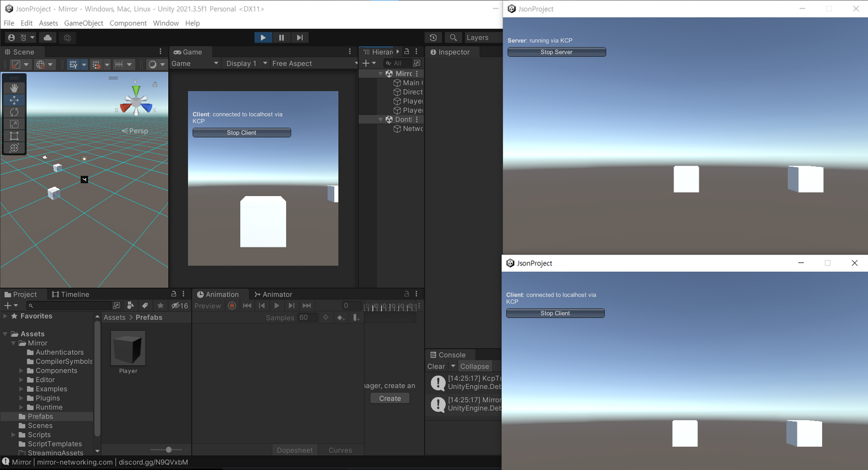
Task: Select the Player prefab thumbnail
Action: coord(128,348)
